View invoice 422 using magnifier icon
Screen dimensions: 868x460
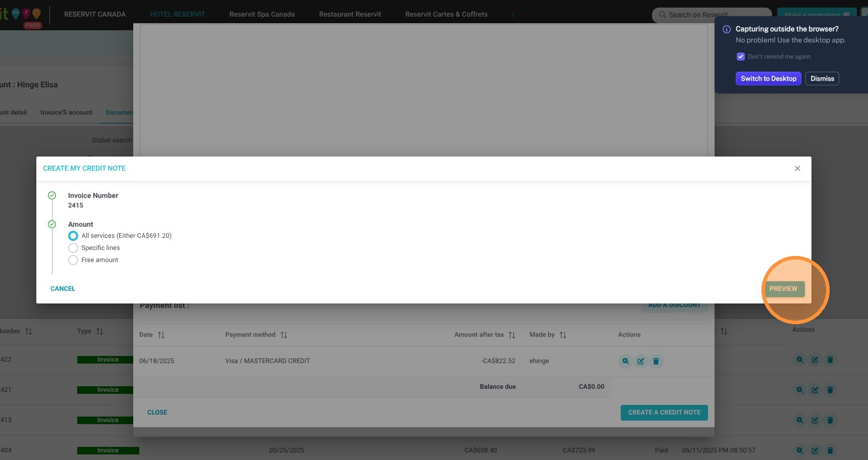799,360
